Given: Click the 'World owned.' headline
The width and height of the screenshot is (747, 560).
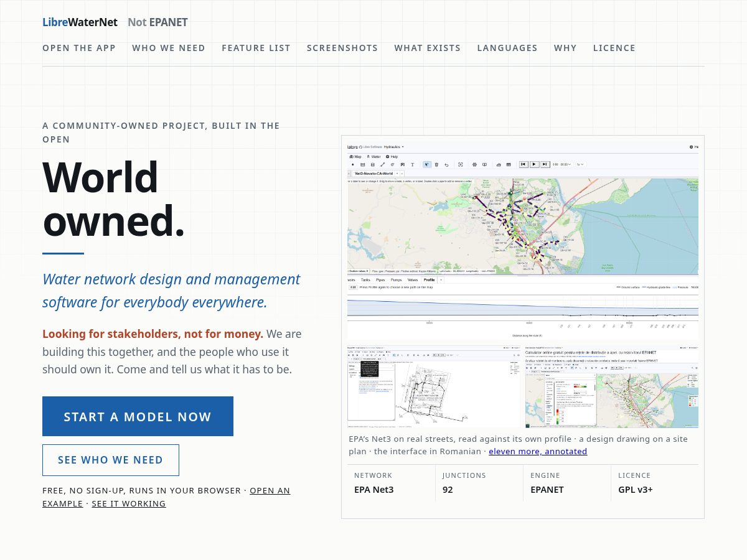Looking at the screenshot, I should point(114,199).
